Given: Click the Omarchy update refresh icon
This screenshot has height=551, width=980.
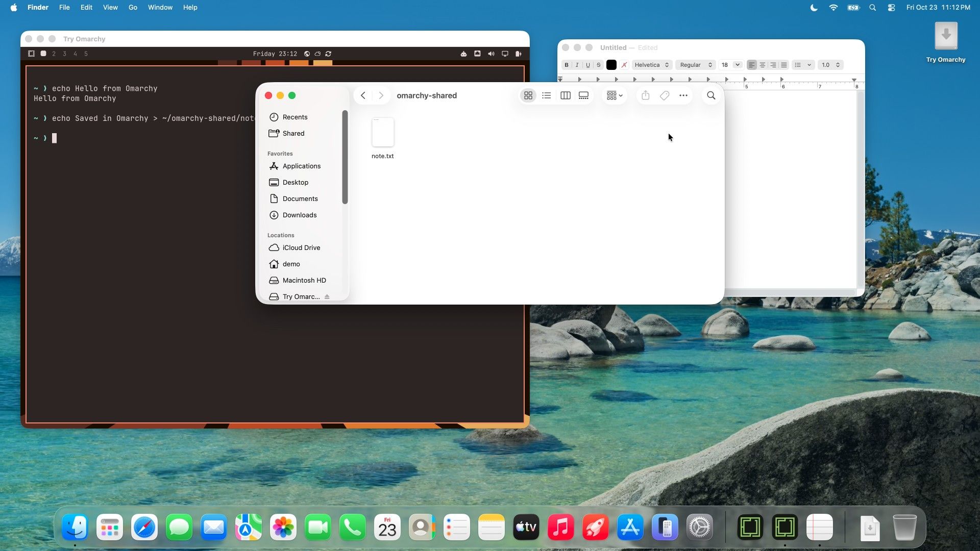Looking at the screenshot, I should [328, 54].
